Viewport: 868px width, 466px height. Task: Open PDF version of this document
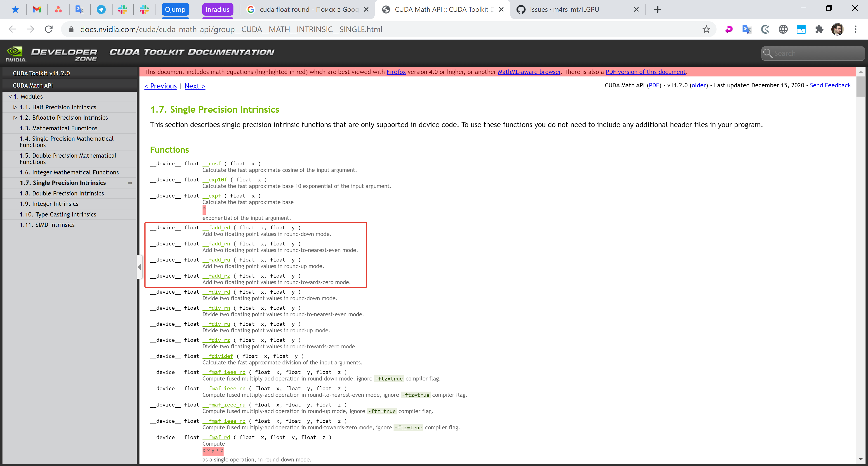[646, 72]
